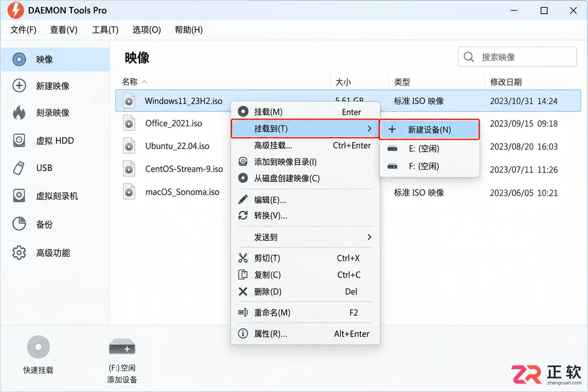The image size is (588, 392).
Task: Click the (F:) 空闲 添加设备 drive icon
Action: point(122,347)
